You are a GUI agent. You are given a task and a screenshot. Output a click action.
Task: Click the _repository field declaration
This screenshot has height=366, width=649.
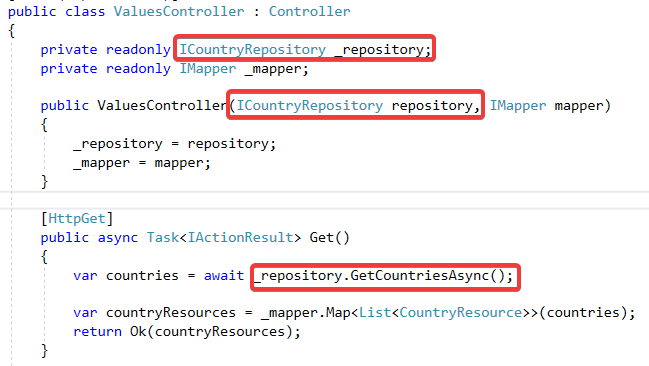pyautogui.click(x=383, y=50)
